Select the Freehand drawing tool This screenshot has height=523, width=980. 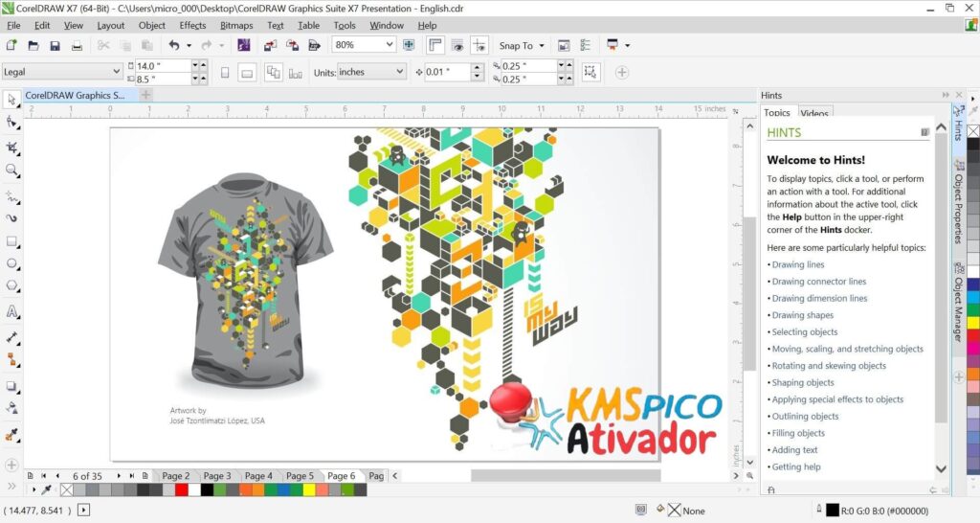(x=11, y=197)
